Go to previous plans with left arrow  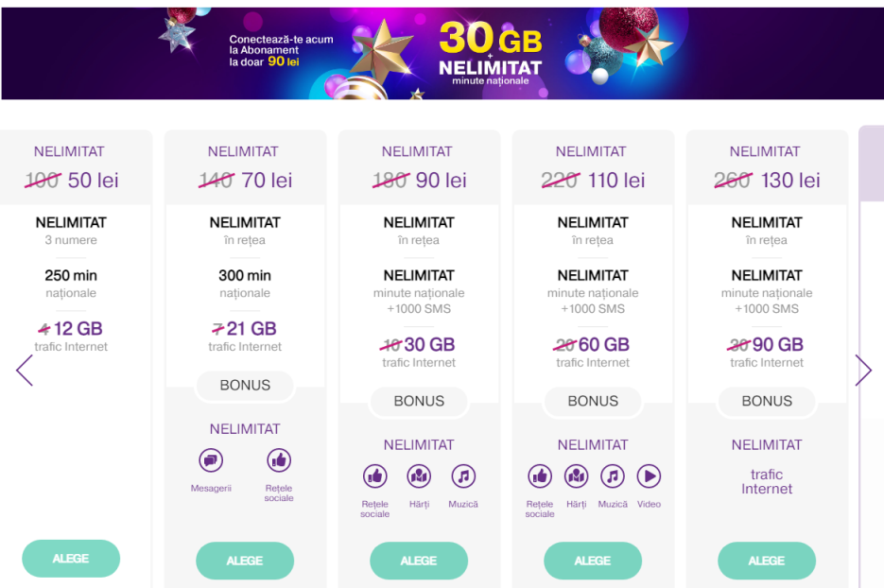25,371
